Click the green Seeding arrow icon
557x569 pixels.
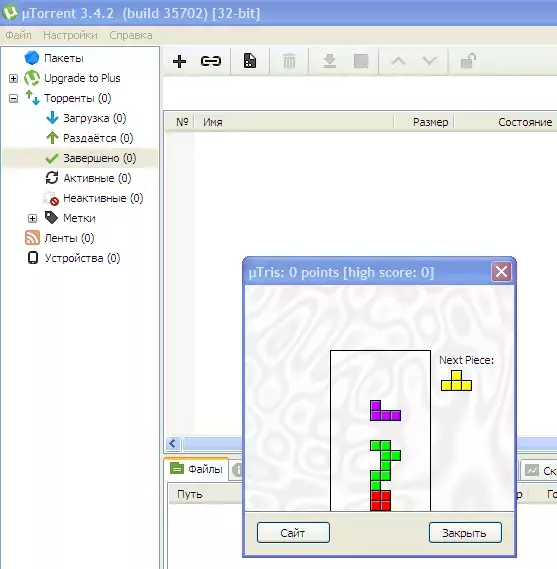52,138
